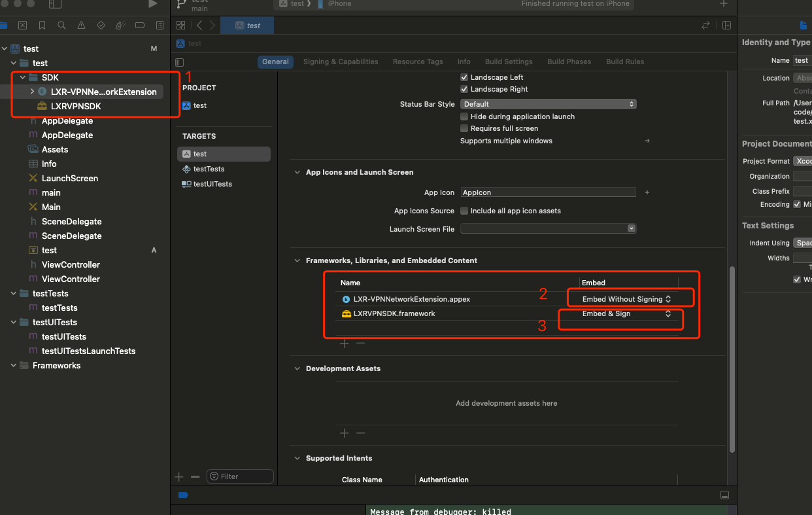The image size is (812, 515).
Task: Select LXRVPNSDK in the navigator
Action: 76,106
